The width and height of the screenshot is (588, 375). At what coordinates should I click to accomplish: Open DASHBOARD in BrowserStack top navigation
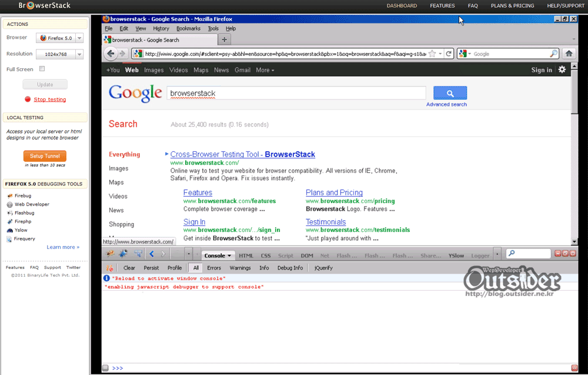click(402, 6)
